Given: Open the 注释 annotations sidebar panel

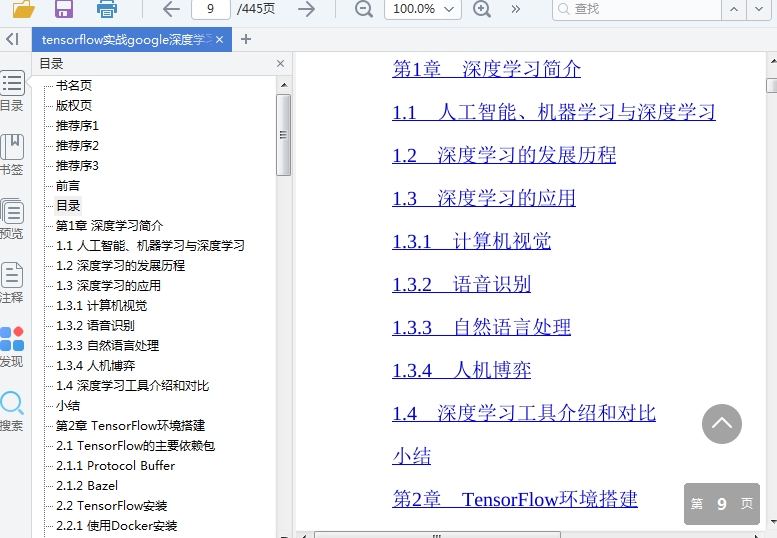Looking at the screenshot, I should [12, 283].
